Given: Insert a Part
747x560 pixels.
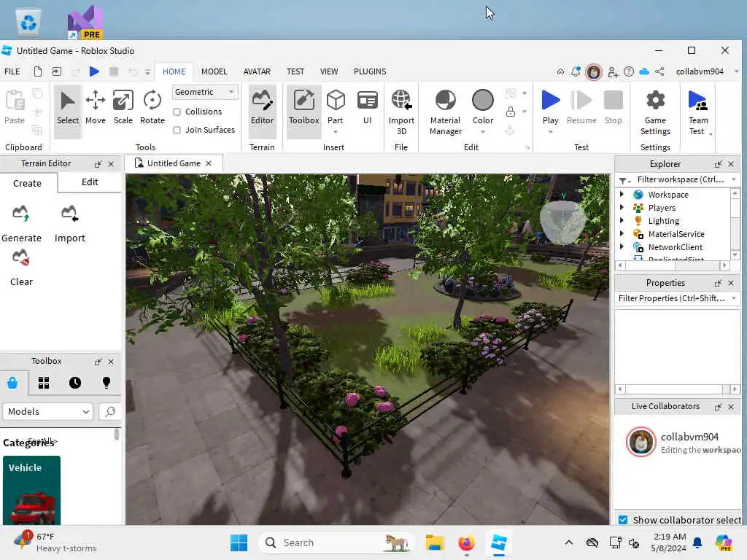Looking at the screenshot, I should pos(336,106).
